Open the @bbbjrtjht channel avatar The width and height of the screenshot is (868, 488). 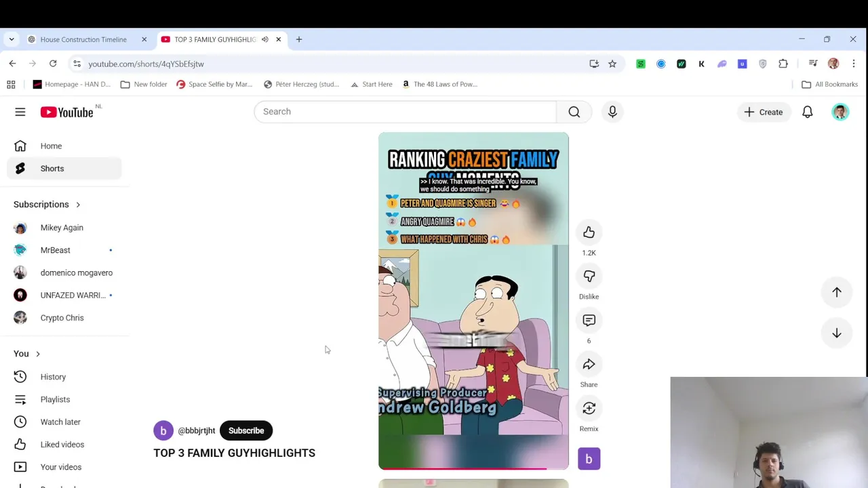[x=163, y=430]
